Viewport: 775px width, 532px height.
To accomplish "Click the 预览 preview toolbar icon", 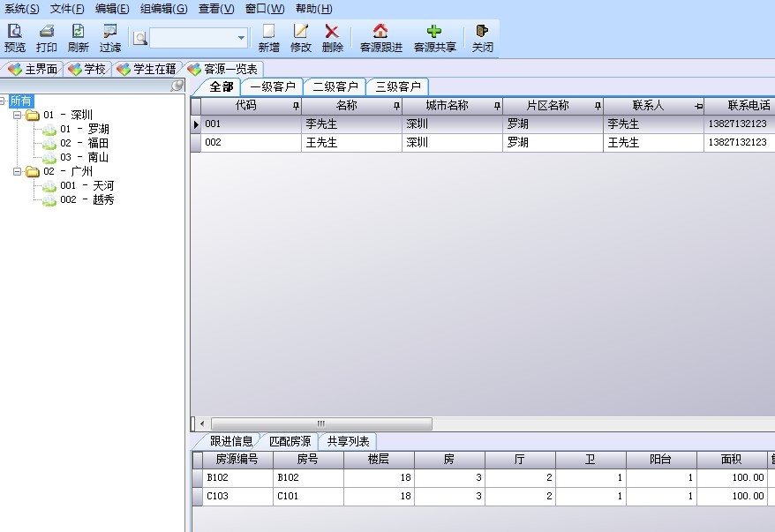I will [x=15, y=32].
